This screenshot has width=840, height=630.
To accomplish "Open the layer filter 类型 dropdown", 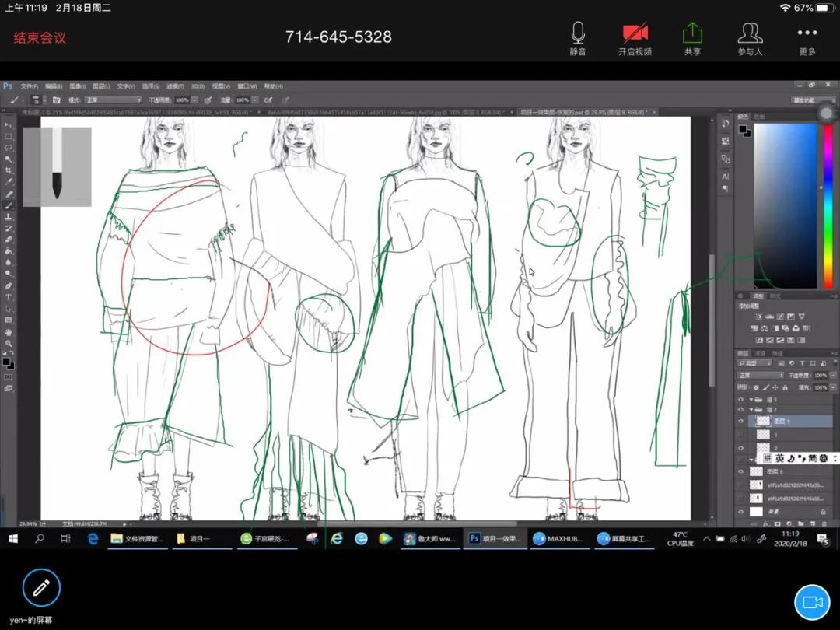I will [x=756, y=363].
